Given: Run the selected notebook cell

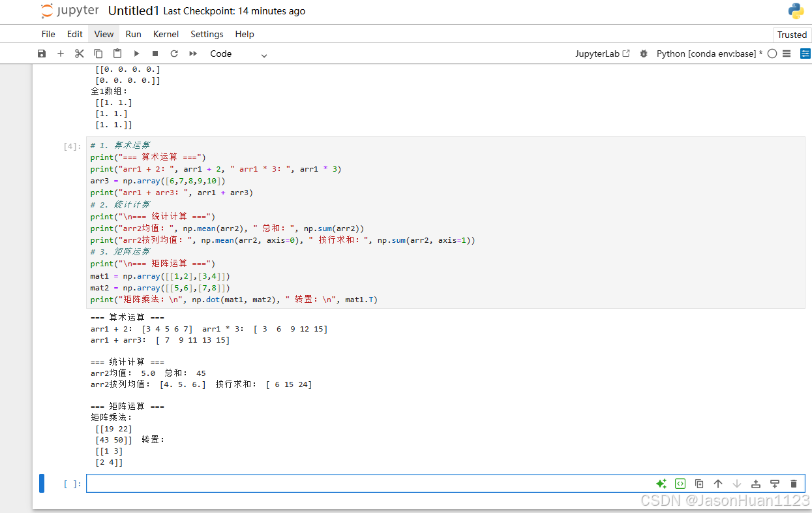Looking at the screenshot, I should [136, 54].
